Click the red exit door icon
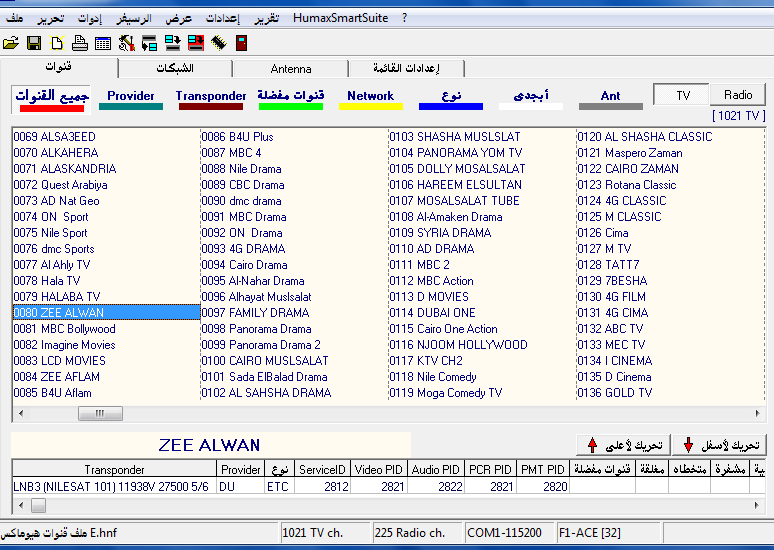Screen dimensions: 774x550 coord(241,43)
